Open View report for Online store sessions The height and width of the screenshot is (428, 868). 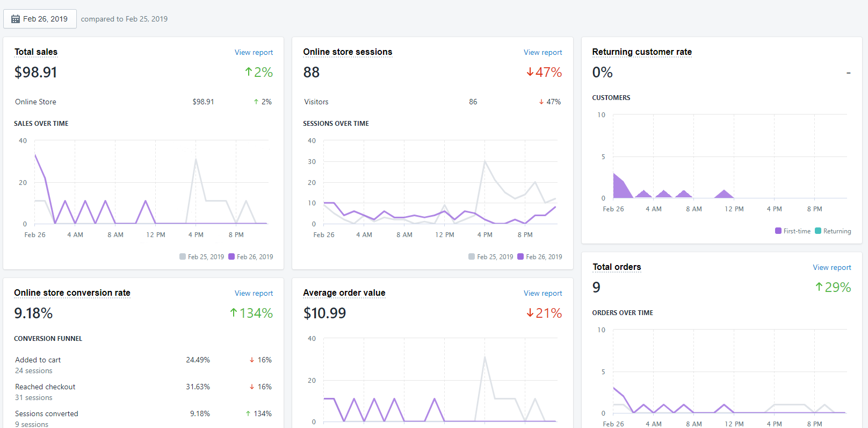[x=542, y=52]
